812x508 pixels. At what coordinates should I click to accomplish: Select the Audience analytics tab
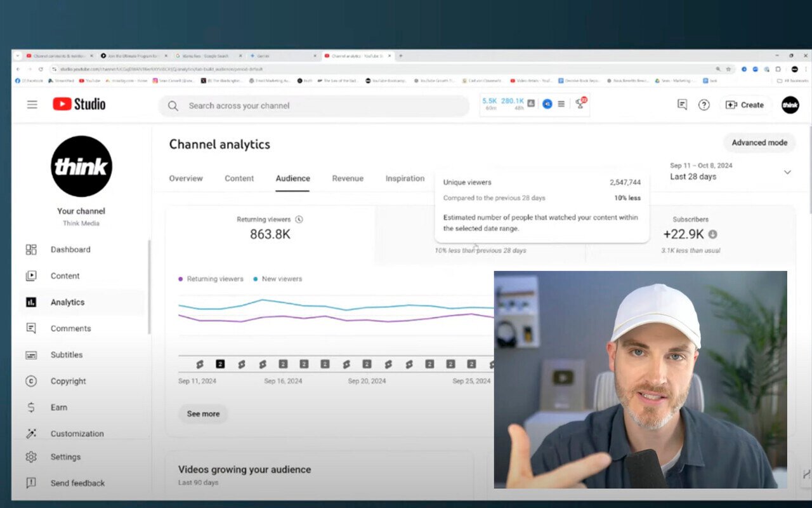tap(292, 178)
